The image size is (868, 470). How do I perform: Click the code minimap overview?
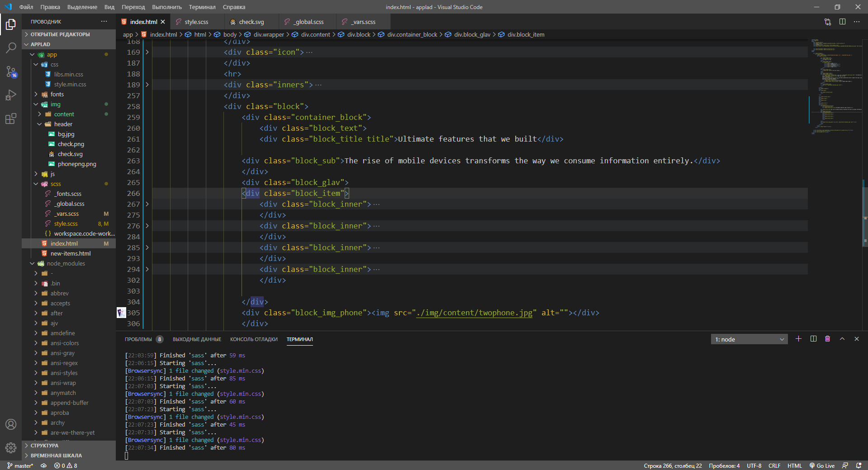tap(836, 86)
